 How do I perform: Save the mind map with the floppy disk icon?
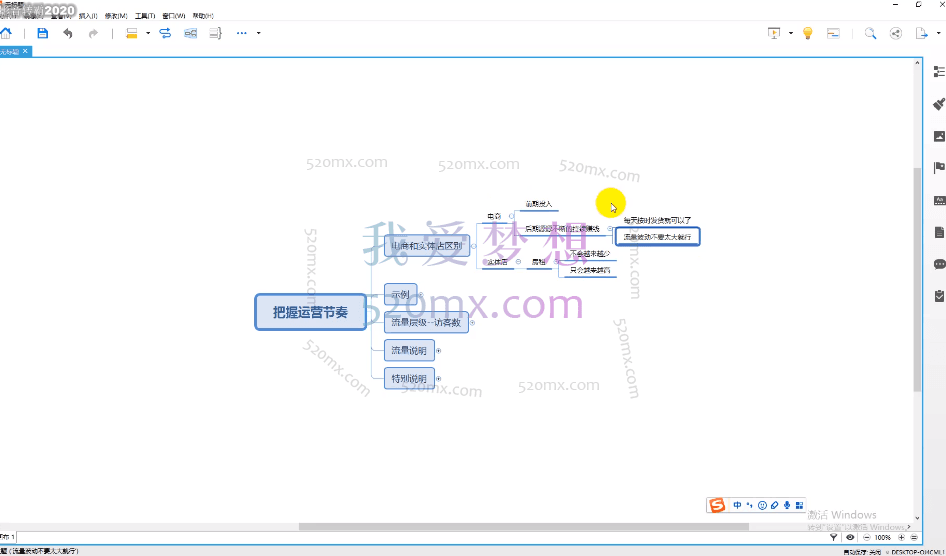42,33
